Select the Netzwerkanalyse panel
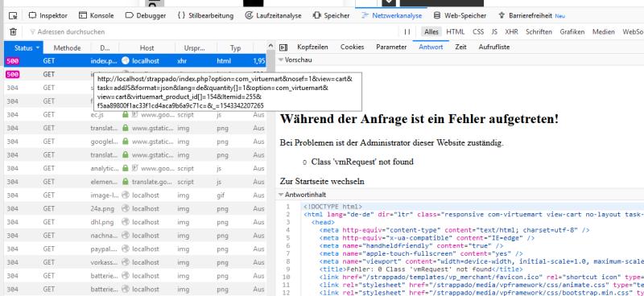Viewport: 644px width, 296px height. pyautogui.click(x=391, y=15)
